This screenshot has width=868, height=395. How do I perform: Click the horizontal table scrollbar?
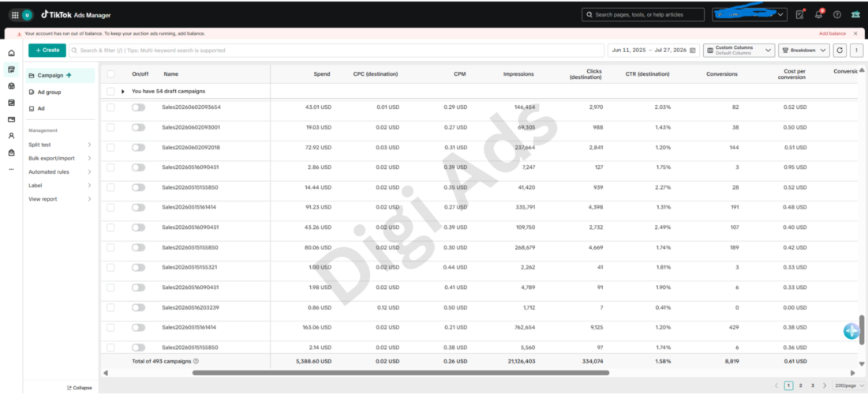401,373
